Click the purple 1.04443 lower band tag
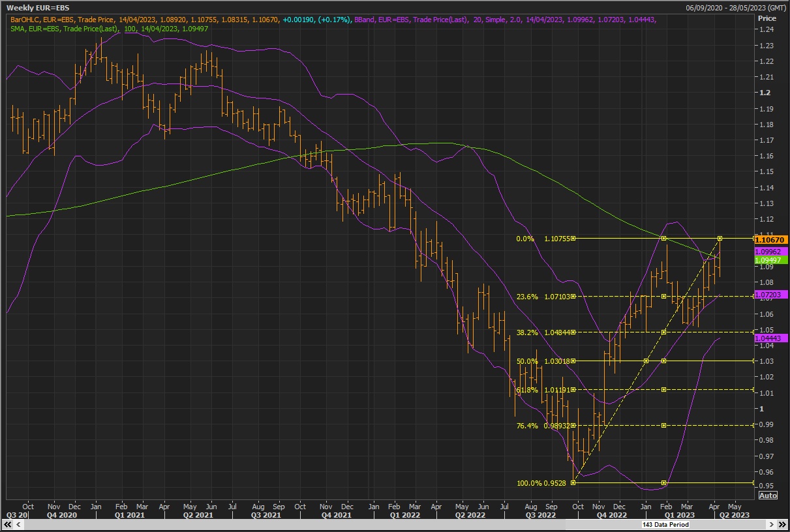 (x=771, y=338)
